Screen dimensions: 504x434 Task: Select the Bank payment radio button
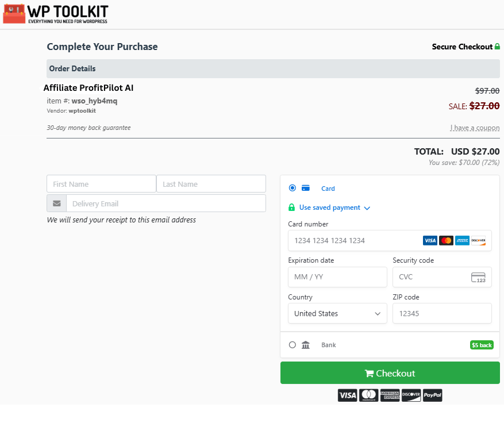292,345
